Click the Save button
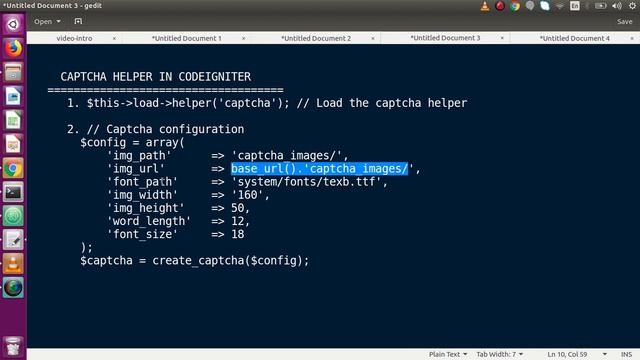 click(624, 22)
